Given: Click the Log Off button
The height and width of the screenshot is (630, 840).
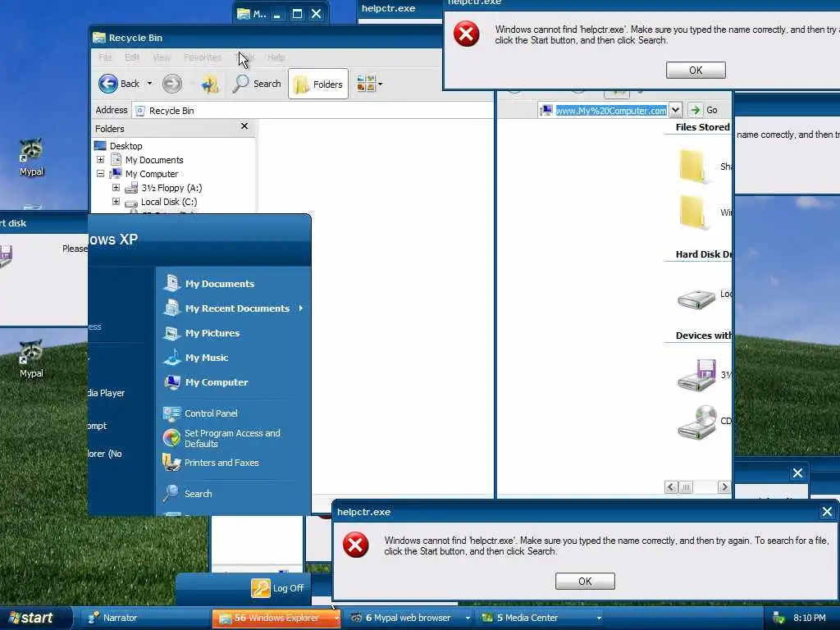Looking at the screenshot, I should click(x=277, y=588).
